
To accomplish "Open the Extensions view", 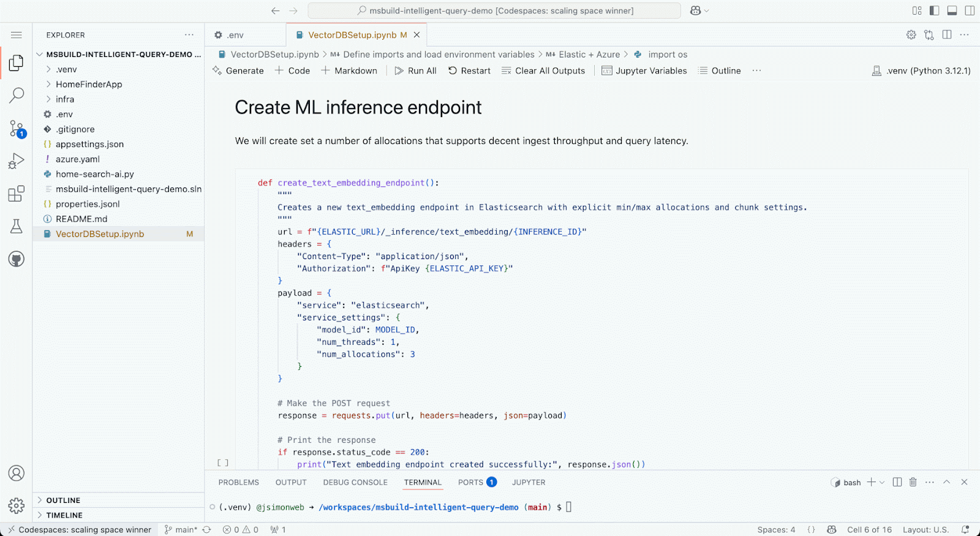I will coord(17,194).
